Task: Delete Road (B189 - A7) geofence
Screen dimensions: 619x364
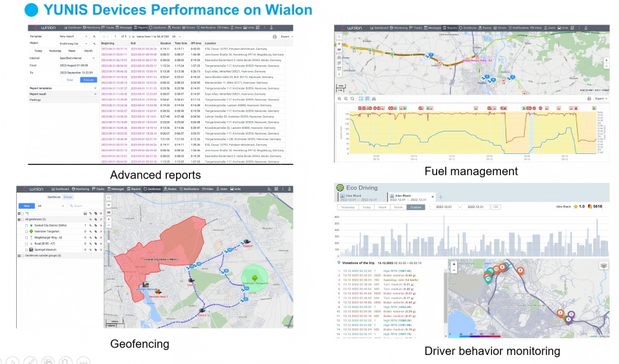Action: (101, 244)
